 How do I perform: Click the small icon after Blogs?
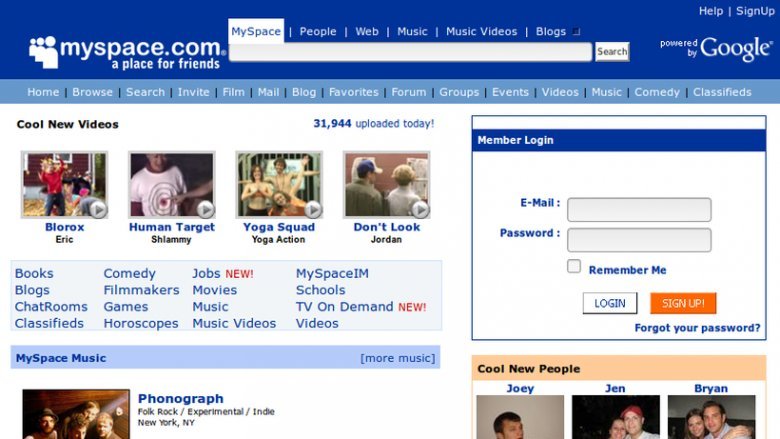[x=577, y=32]
